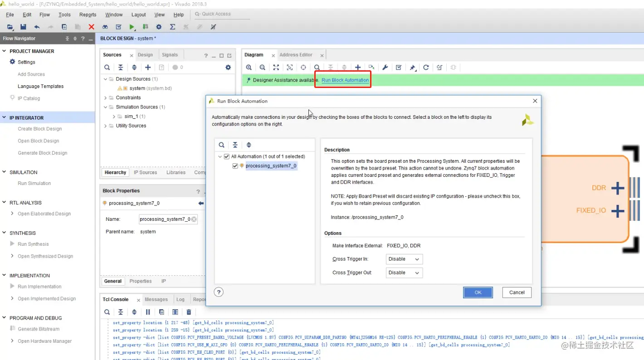Screen dimensions: 644x360
Task: Click the Zoom In icon in Diagram toolbar
Action: [249, 67]
